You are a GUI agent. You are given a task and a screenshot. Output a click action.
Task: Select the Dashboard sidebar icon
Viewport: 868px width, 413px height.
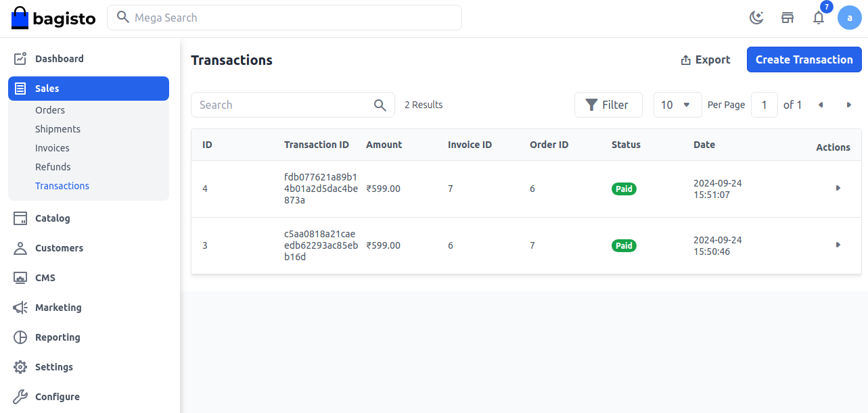click(21, 58)
